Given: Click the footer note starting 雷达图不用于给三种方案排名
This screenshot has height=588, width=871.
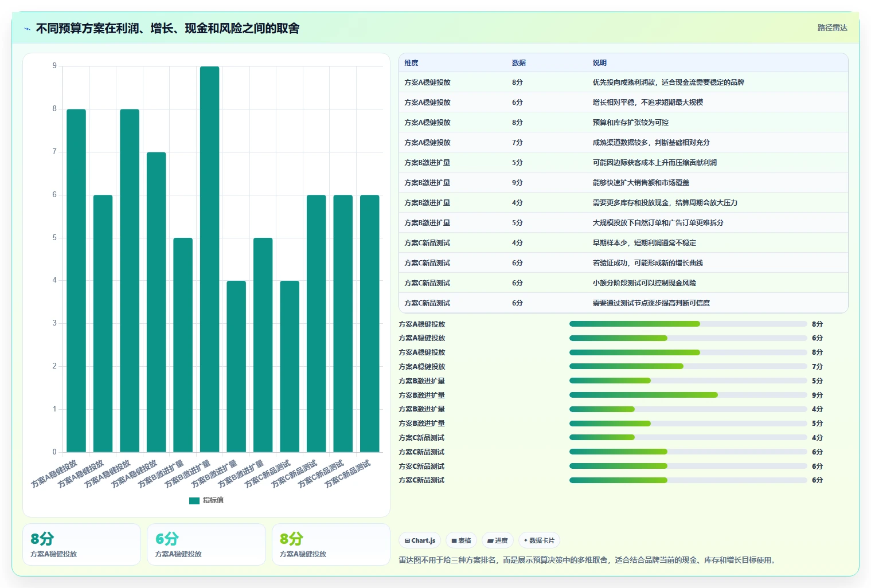Looking at the screenshot, I should coord(587,560).
